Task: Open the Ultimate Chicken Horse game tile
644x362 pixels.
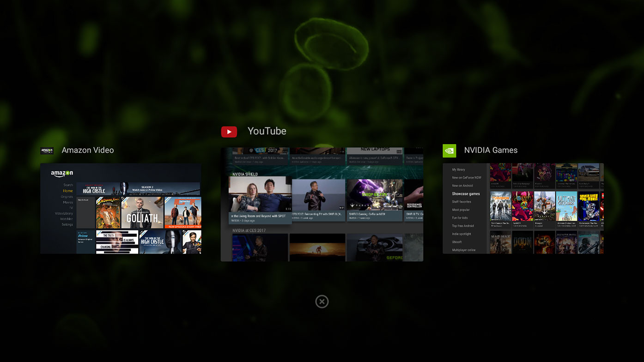Action: [x=566, y=207]
